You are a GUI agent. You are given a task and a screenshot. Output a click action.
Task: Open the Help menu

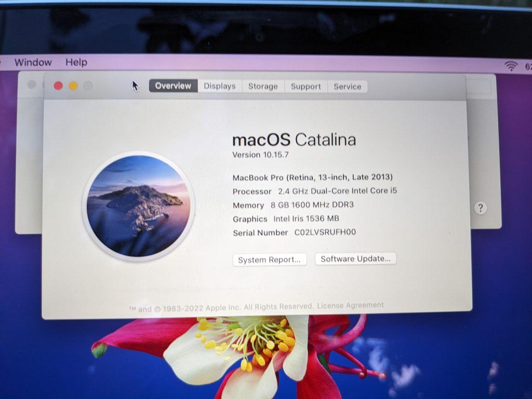[76, 62]
